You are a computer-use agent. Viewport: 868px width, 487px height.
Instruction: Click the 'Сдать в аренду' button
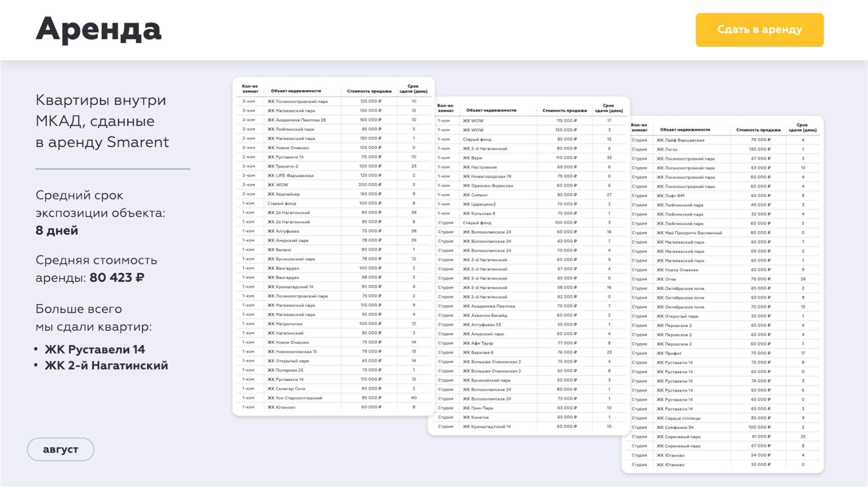[x=759, y=30]
